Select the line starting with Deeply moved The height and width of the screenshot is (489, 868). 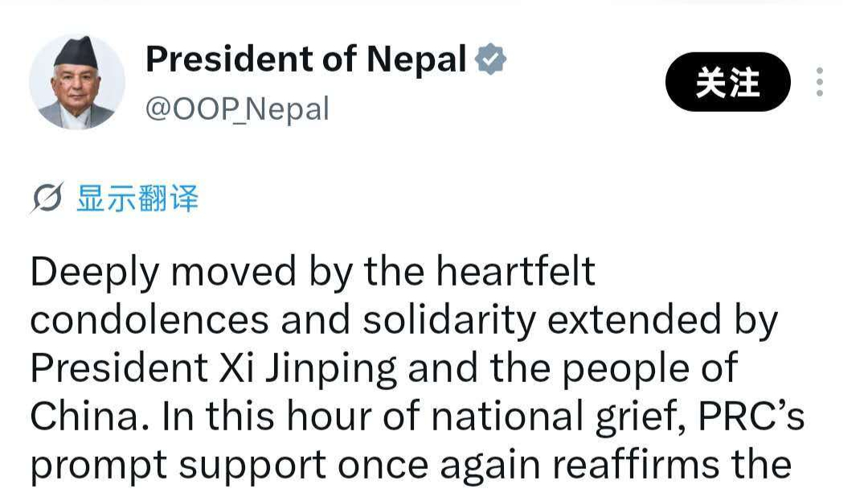point(313,272)
